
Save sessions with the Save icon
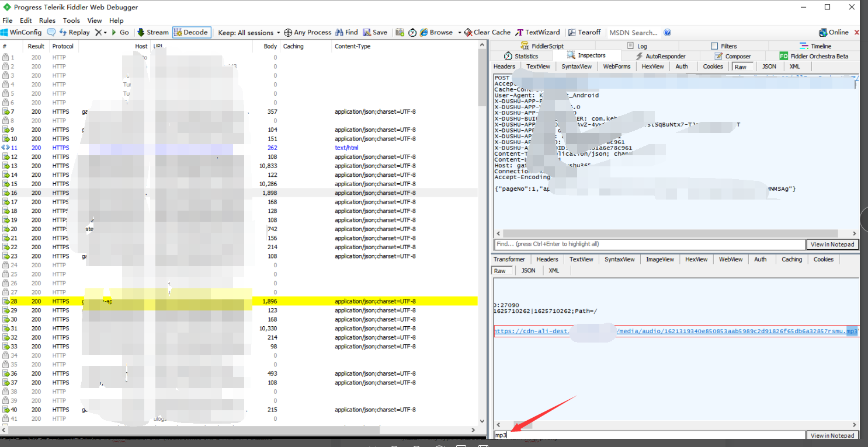pyautogui.click(x=375, y=33)
